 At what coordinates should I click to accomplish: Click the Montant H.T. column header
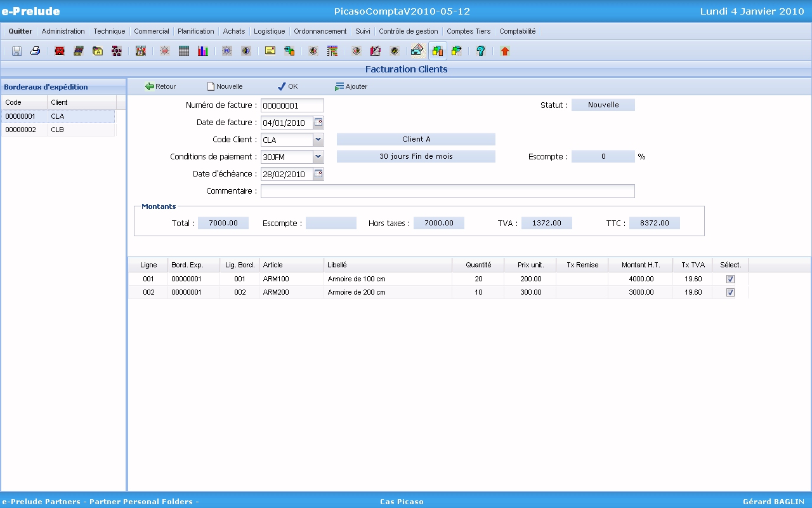pyautogui.click(x=641, y=265)
